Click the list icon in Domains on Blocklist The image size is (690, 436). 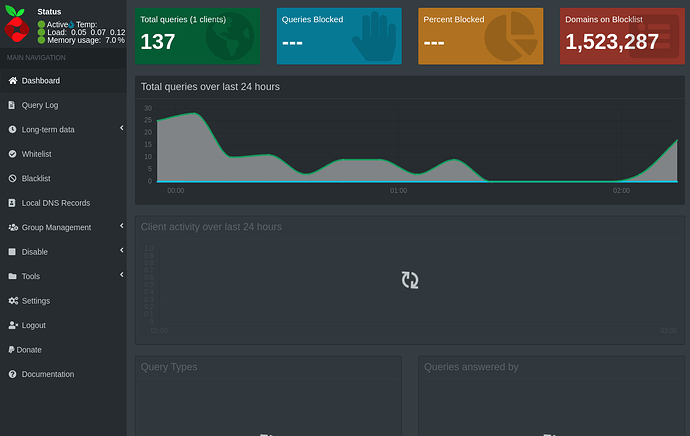pyautogui.click(x=654, y=37)
